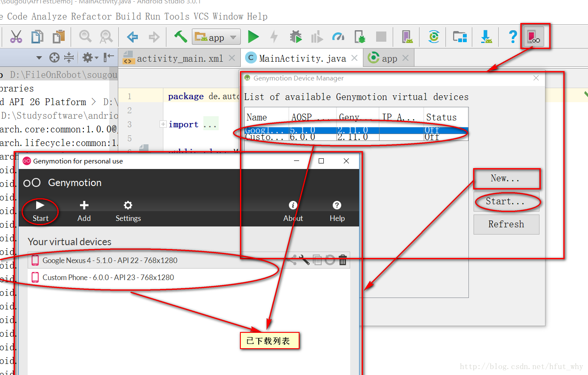
Task: Click the Replace magnifier-with-A icon
Action: point(106,37)
